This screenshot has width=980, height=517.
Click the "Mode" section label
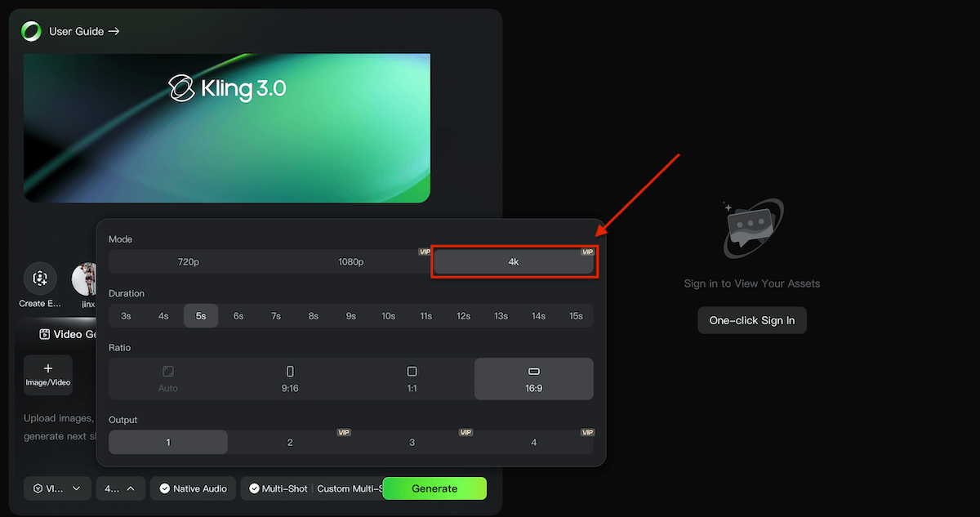(x=120, y=239)
